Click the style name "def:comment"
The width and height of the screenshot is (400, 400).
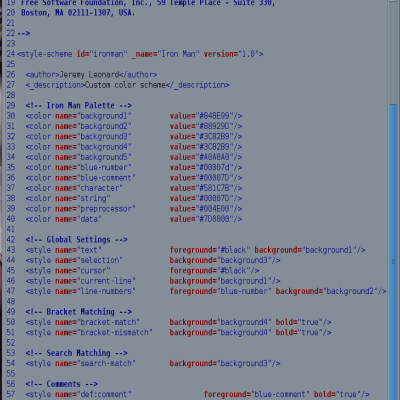pyautogui.click(x=93, y=395)
